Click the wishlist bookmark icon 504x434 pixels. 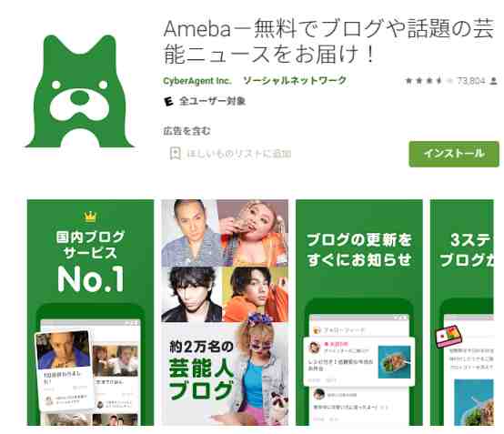pyautogui.click(x=176, y=154)
